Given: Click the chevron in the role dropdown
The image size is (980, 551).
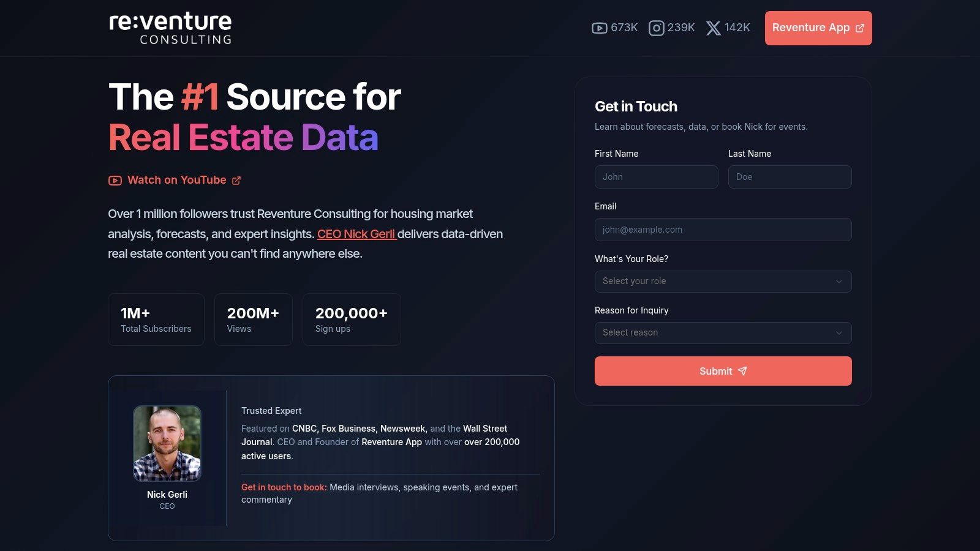Looking at the screenshot, I should point(839,282).
